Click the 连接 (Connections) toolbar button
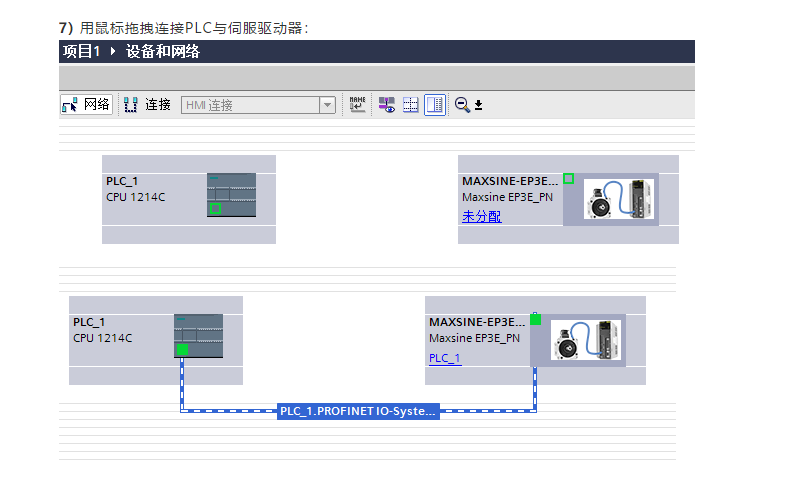Screen dimensions: 789x483 click(x=147, y=104)
